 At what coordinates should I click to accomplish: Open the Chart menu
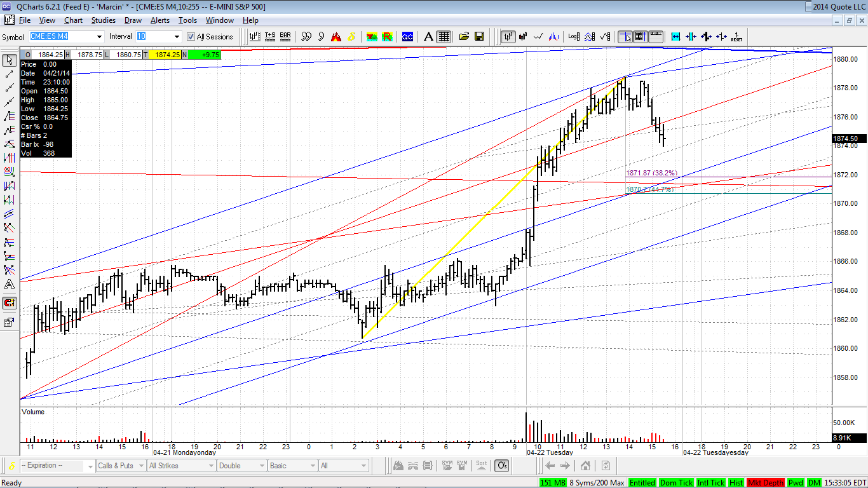coord(73,20)
